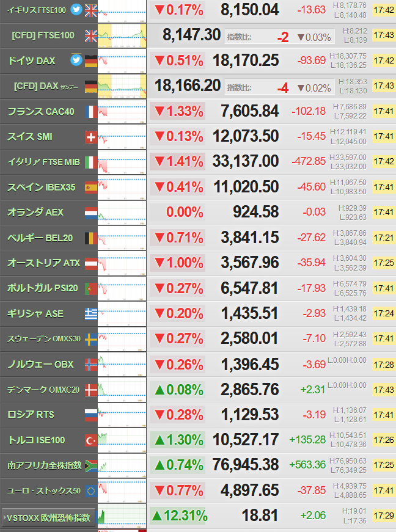Click the EU flag beside ユーロ・ストックス50
The width and height of the screenshot is (396, 532).
coord(91,491)
